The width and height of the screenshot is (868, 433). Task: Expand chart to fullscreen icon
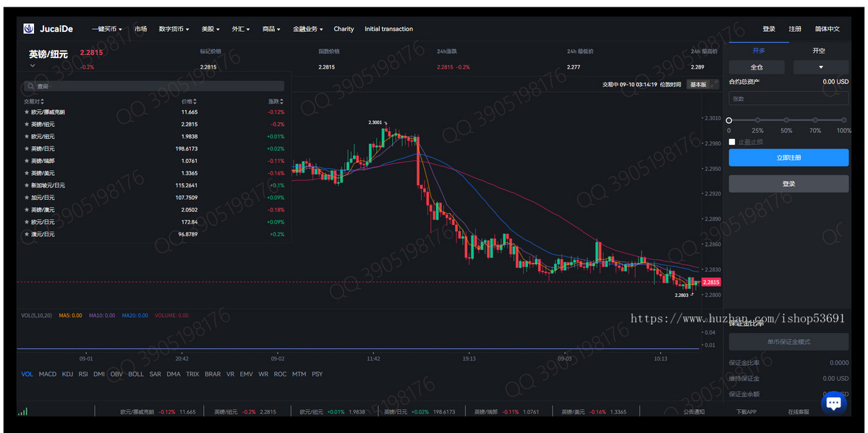[715, 84]
